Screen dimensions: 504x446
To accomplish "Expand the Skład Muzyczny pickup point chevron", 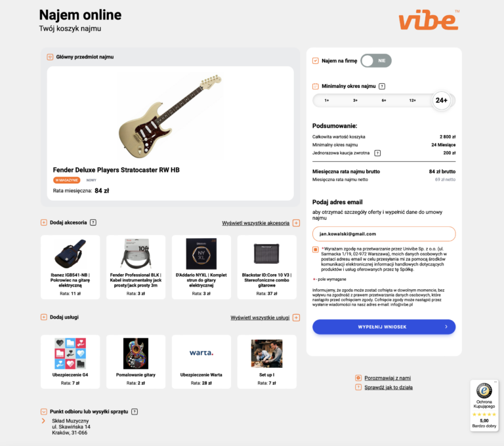I will (x=43, y=421).
